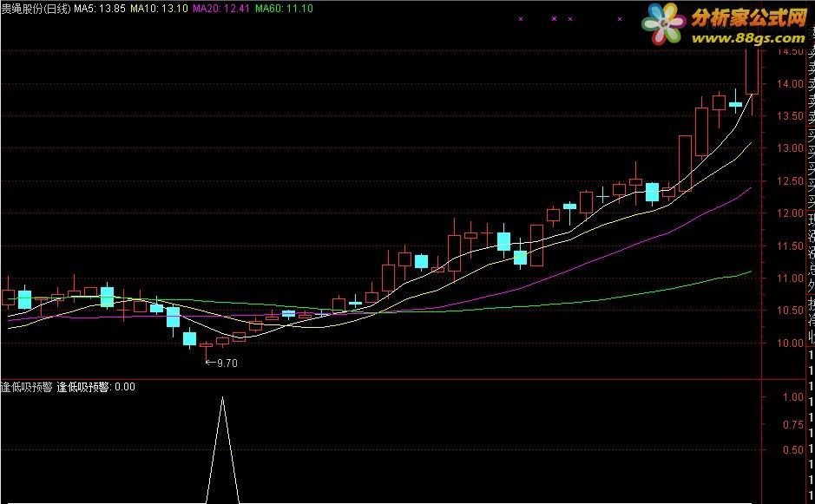This screenshot has width=815, height=504.
Task: Click the 逢低吸预警: 0.00 value readout
Action: pyautogui.click(x=95, y=387)
